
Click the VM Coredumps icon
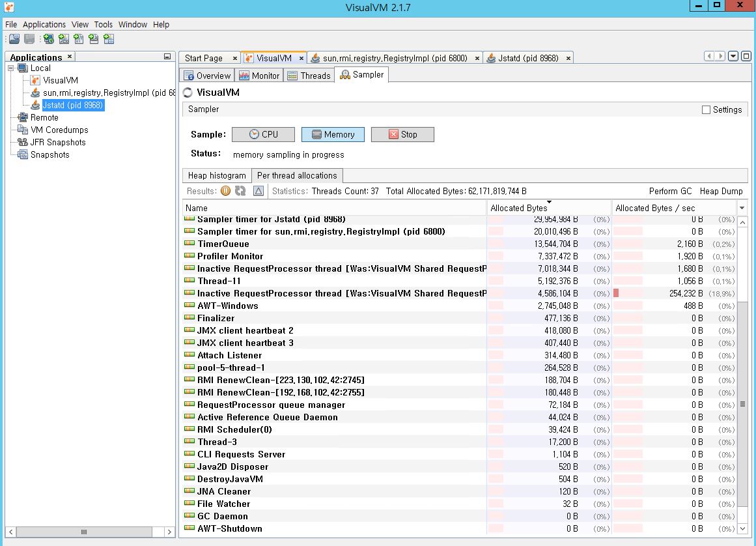[23, 130]
